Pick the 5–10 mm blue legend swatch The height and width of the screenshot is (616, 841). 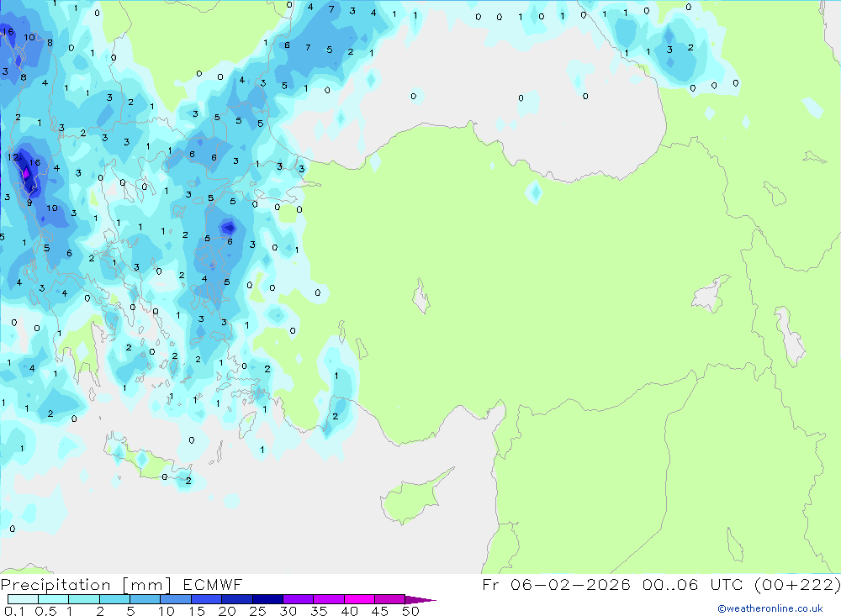pos(145,599)
